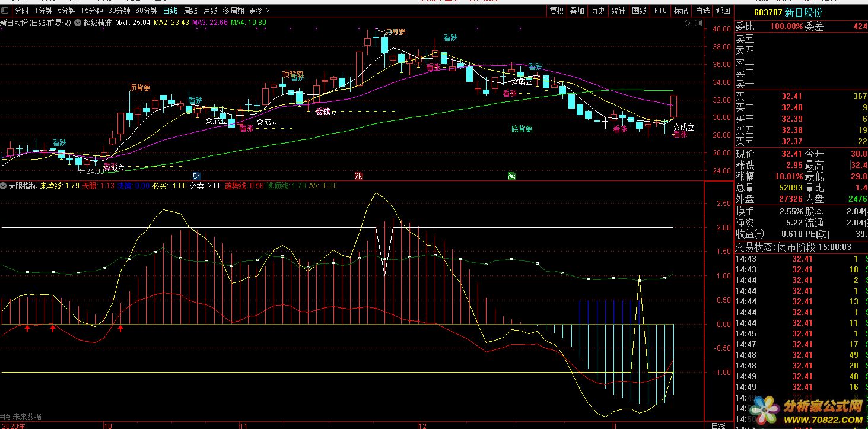This screenshot has height=429, width=868.
Task: Switch to 30分钟 chart period
Action: [x=119, y=10]
